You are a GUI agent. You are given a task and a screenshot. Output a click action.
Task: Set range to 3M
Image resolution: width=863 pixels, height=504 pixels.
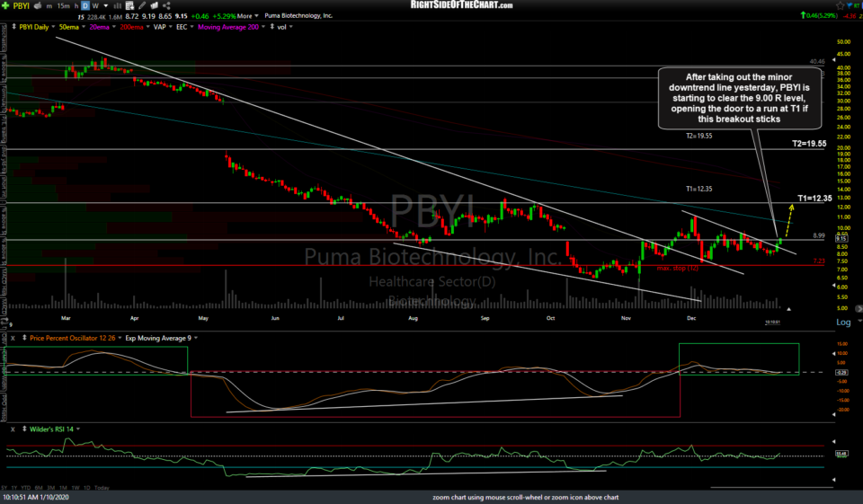tap(50, 488)
